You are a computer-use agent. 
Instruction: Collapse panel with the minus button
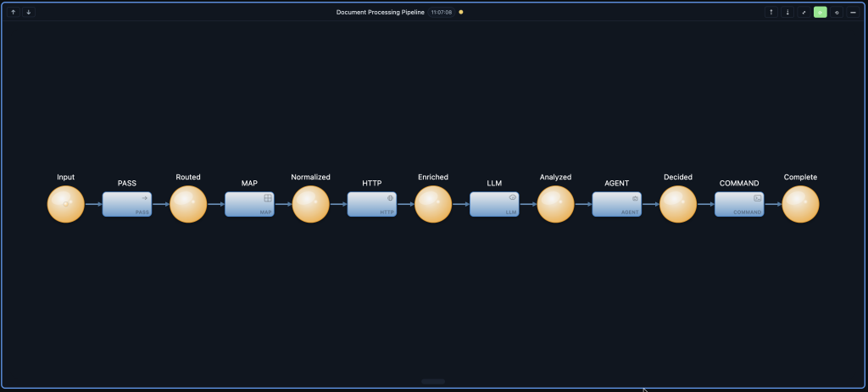click(853, 13)
